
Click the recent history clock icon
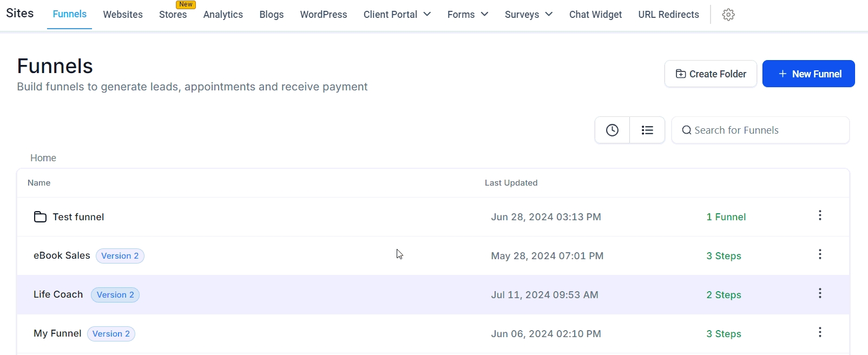tap(612, 130)
